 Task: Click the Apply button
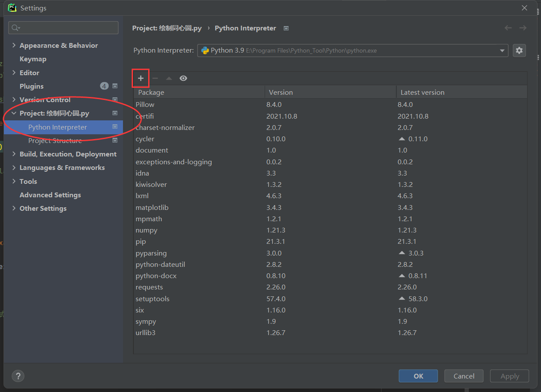[510, 376]
